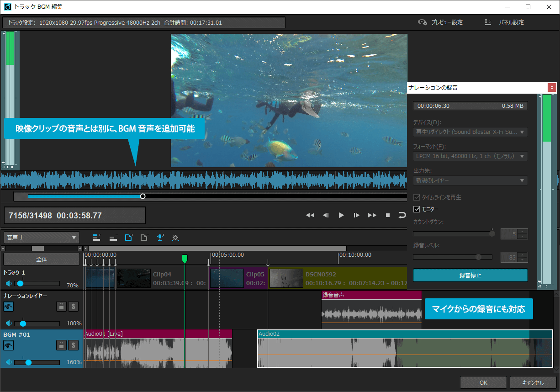Click the add file icon in the toolbar
This screenshot has height=392, width=560.
point(128,238)
